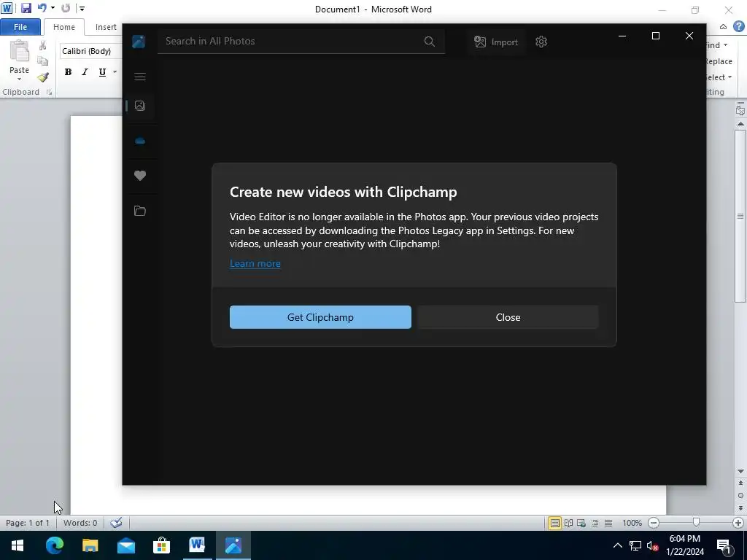747x560 pixels.
Task: Click Import button in Photos
Action: 496,42
